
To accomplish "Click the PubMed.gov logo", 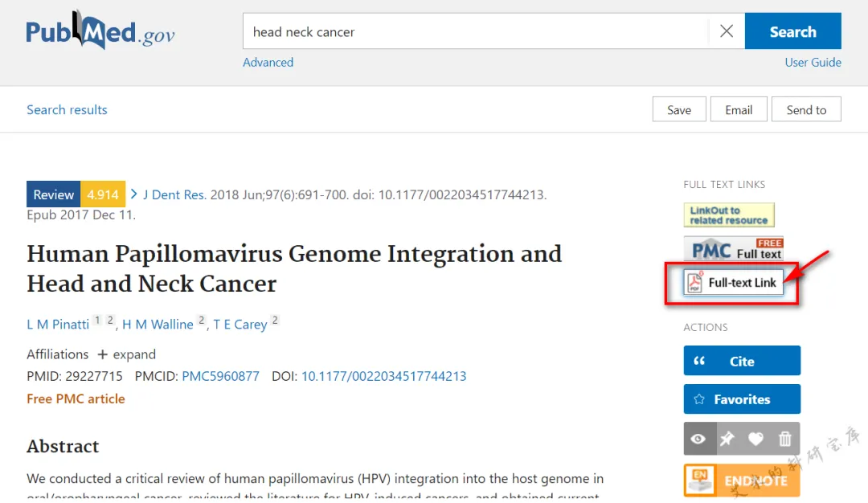I will 100,31.
